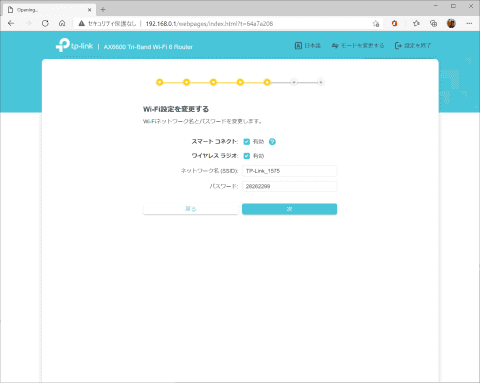Screen dimensions: 480x383
Task: Add this page to favorites star icon
Action: click(x=376, y=23)
